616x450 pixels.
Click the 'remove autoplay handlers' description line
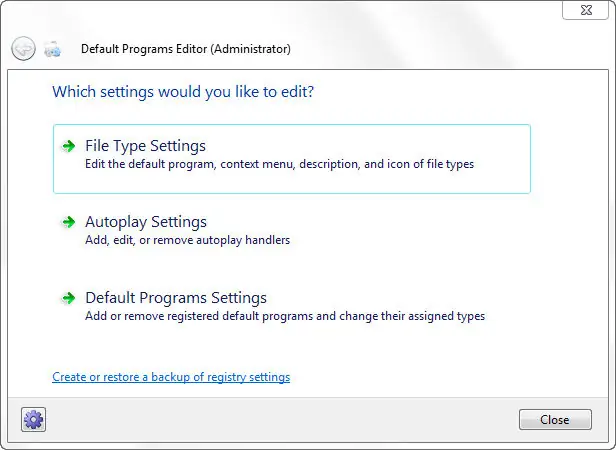[187, 240]
